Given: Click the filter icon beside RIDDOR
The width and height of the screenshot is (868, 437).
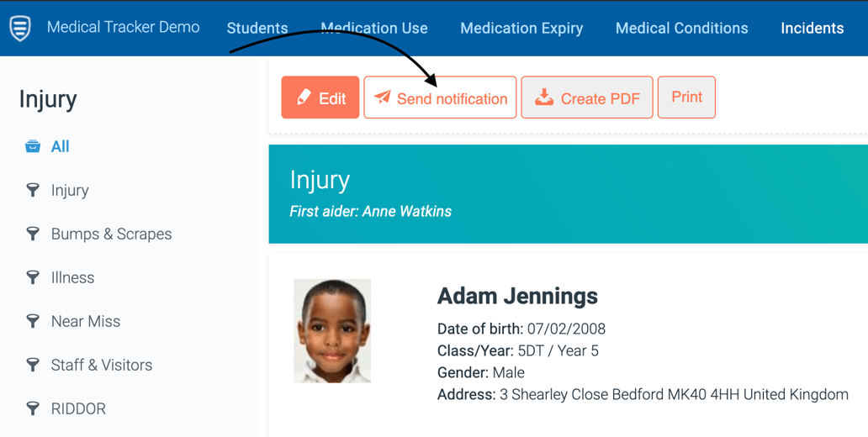Looking at the screenshot, I should click(33, 408).
